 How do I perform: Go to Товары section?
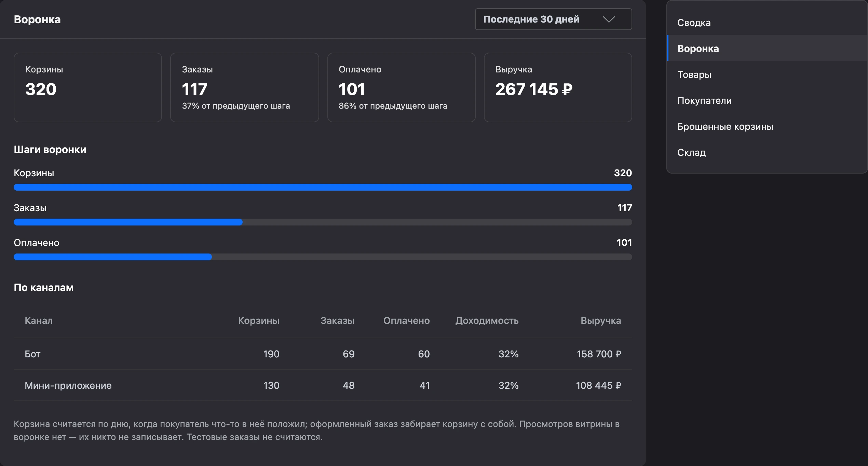[x=767, y=74]
